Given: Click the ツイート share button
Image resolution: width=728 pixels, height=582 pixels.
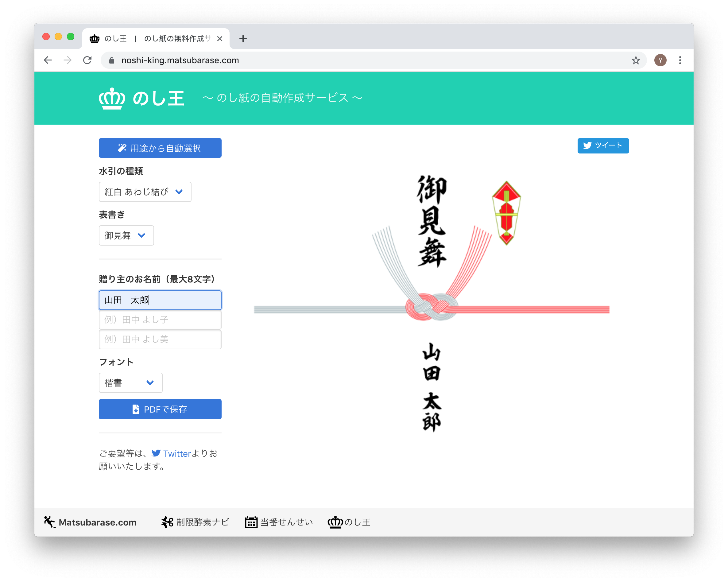Looking at the screenshot, I should (603, 145).
